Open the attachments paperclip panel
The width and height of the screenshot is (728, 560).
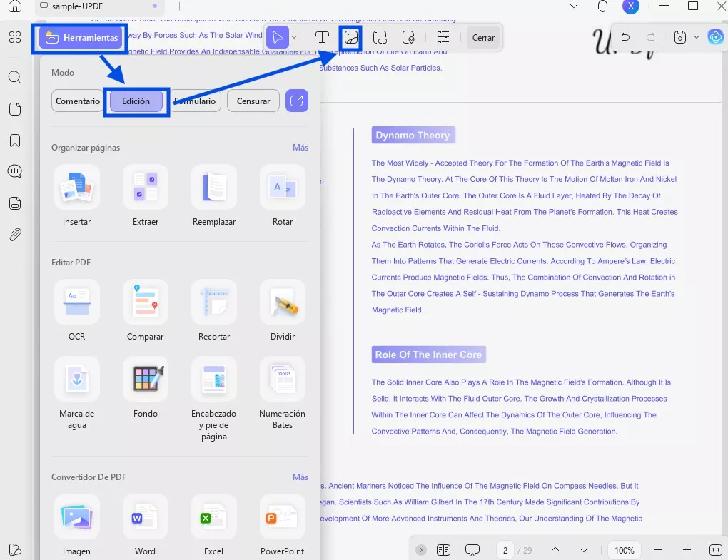click(x=15, y=235)
